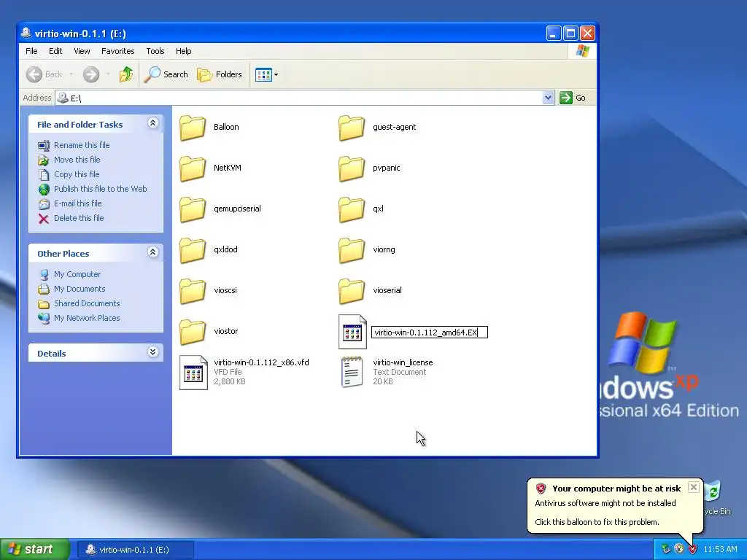Select the NetKVM folder icon

pos(193,168)
